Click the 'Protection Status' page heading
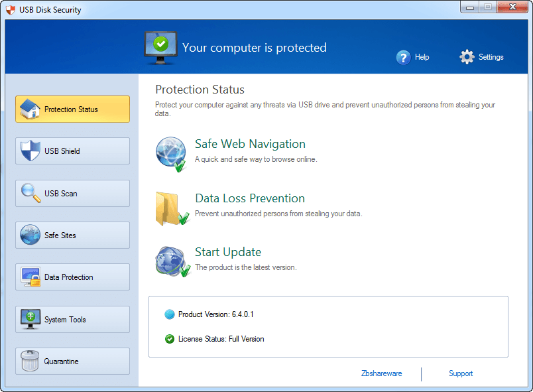This screenshot has height=392, width=533. [200, 90]
